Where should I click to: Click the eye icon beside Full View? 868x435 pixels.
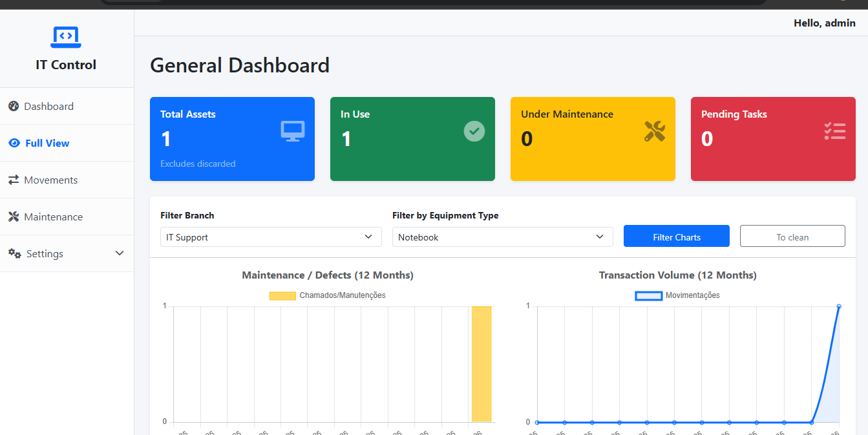tap(14, 143)
